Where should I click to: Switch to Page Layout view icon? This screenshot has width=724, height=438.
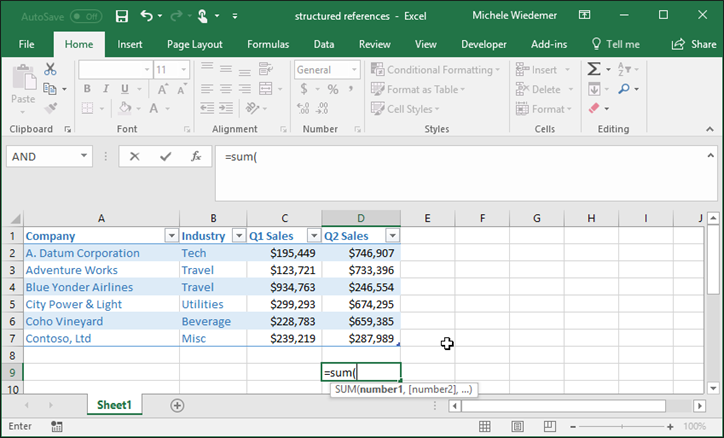(x=517, y=426)
